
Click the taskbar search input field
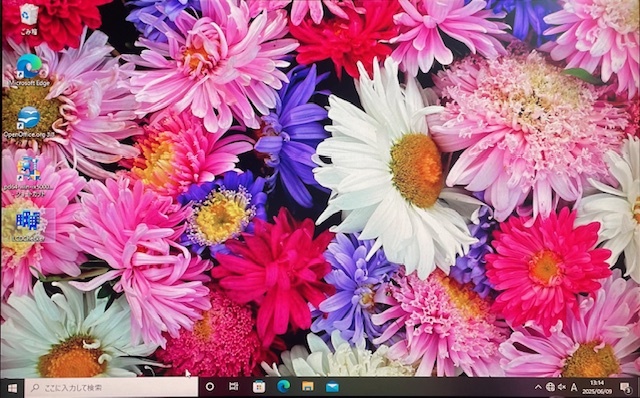click(111, 387)
